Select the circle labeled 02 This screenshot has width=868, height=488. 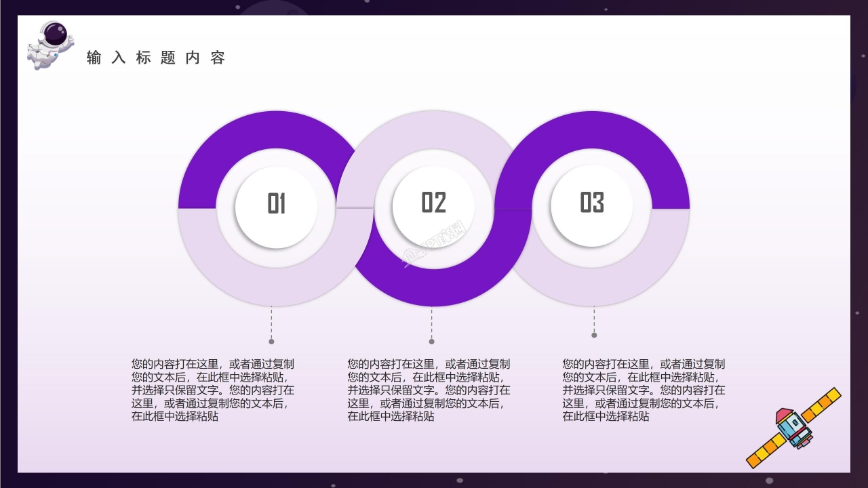tap(434, 204)
